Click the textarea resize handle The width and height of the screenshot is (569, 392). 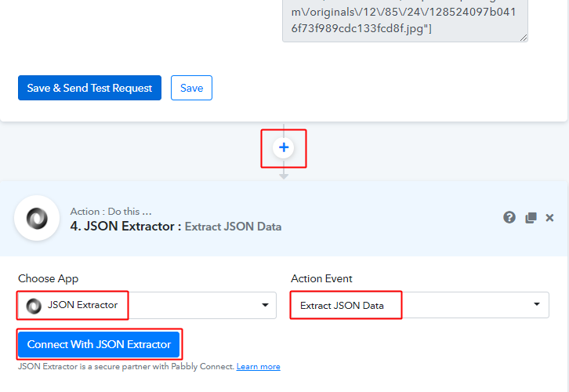pyautogui.click(x=524, y=38)
